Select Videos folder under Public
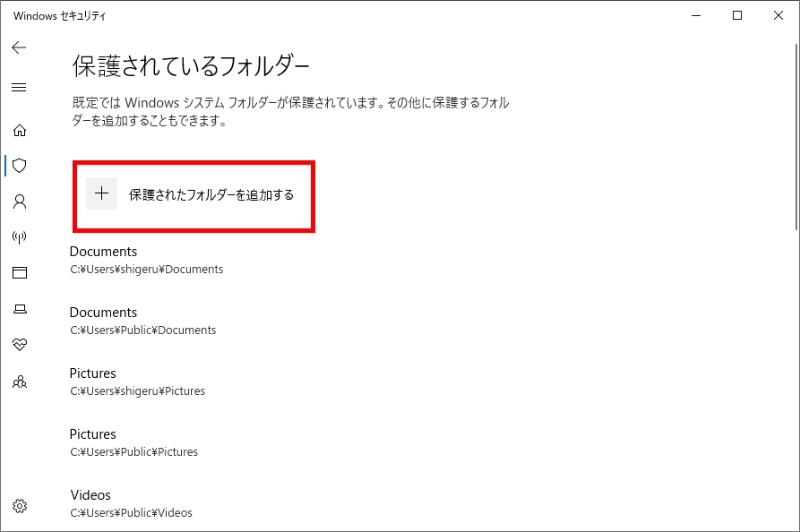The height and width of the screenshot is (532, 800). [131, 503]
